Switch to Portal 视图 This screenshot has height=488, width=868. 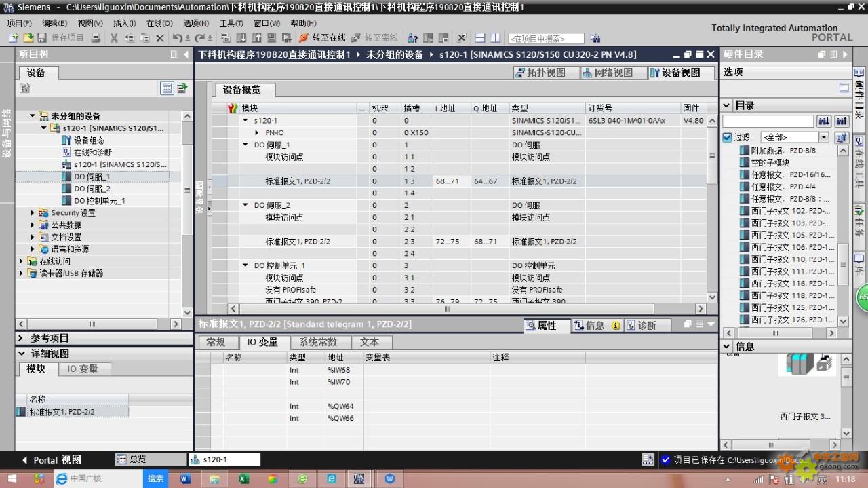point(52,460)
